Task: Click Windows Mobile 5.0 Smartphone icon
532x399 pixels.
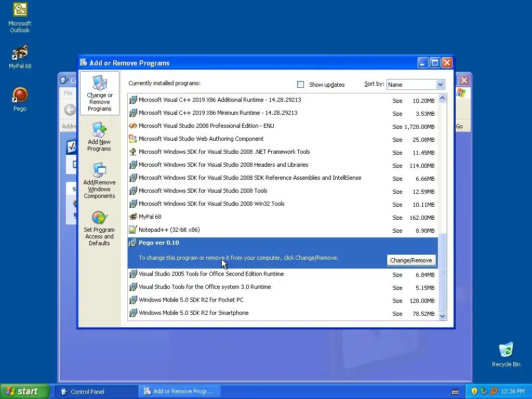Action: pos(133,313)
